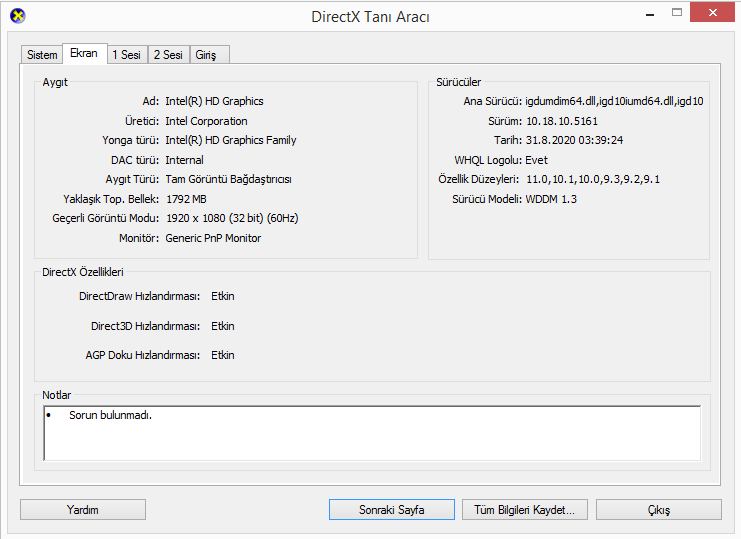
Task: Click inside the Notlar text box
Action: 372,433
